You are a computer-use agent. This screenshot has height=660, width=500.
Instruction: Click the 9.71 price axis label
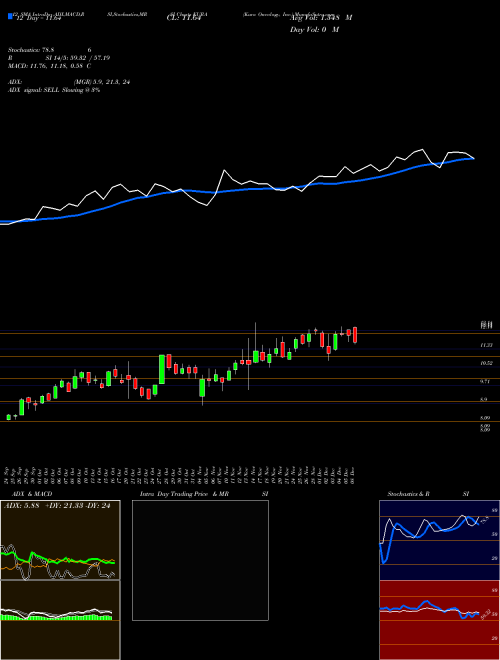(x=485, y=381)
